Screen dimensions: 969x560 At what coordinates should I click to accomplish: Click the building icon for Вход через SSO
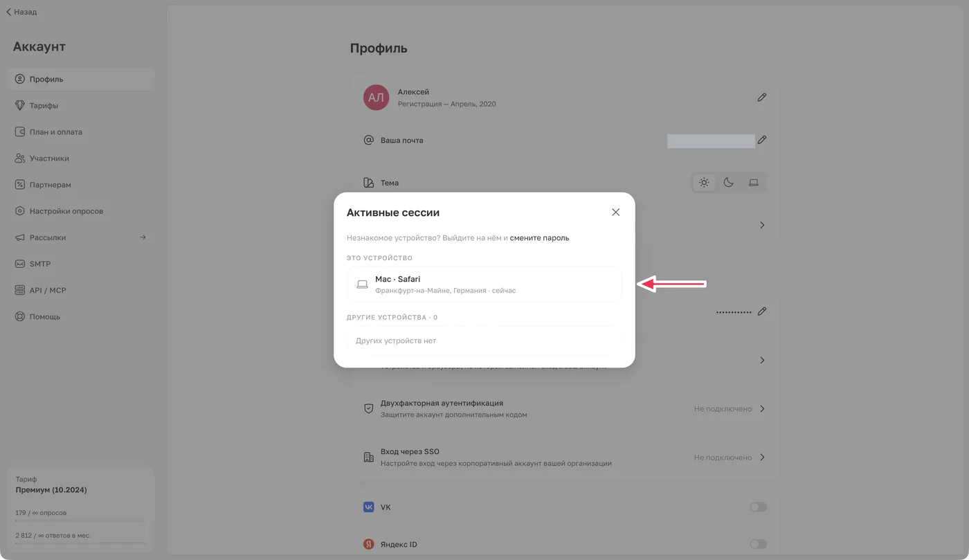pyautogui.click(x=369, y=457)
